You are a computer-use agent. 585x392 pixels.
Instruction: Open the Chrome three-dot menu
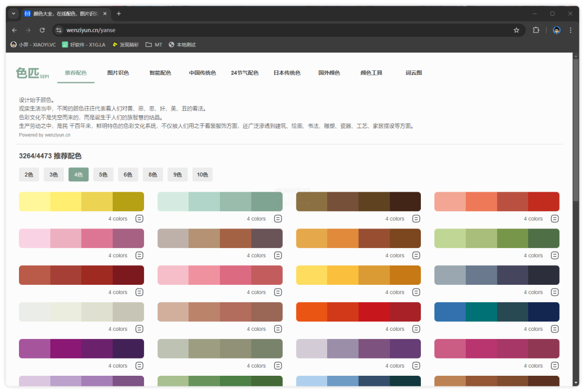570,30
